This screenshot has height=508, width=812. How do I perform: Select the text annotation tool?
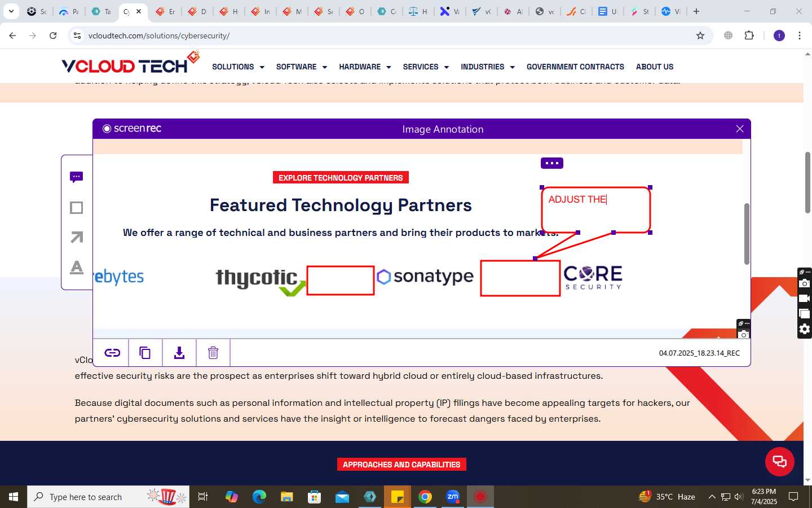click(x=77, y=267)
